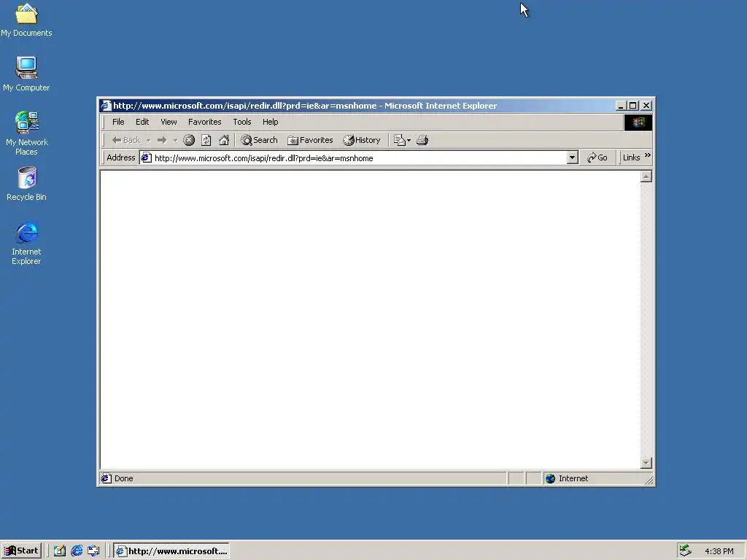Click the Go button
747x560 pixels.
(597, 157)
